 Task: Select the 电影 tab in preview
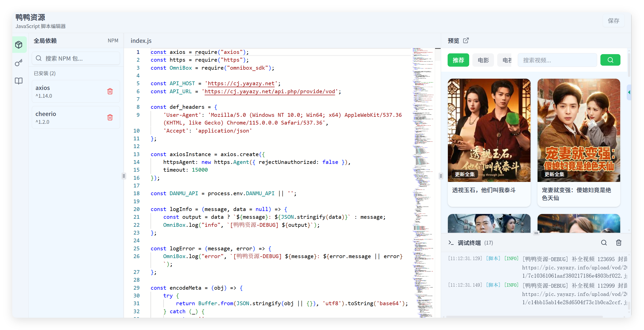point(483,60)
